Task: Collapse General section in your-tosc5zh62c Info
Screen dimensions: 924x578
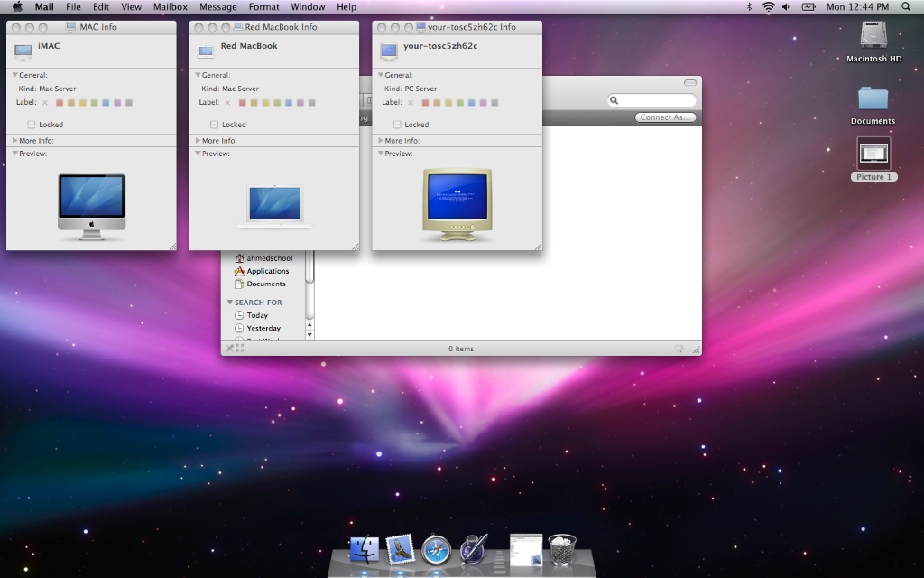Action: pos(381,75)
